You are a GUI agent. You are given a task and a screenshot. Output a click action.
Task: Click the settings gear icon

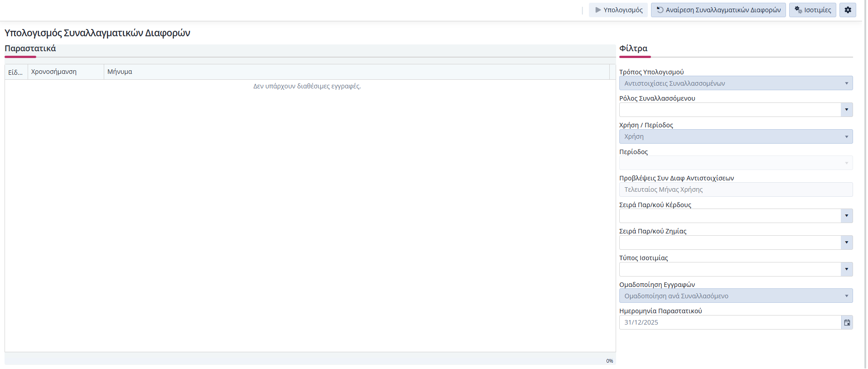(847, 10)
